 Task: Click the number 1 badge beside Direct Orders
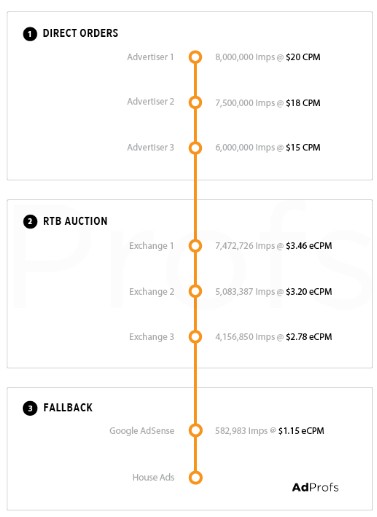(30, 34)
